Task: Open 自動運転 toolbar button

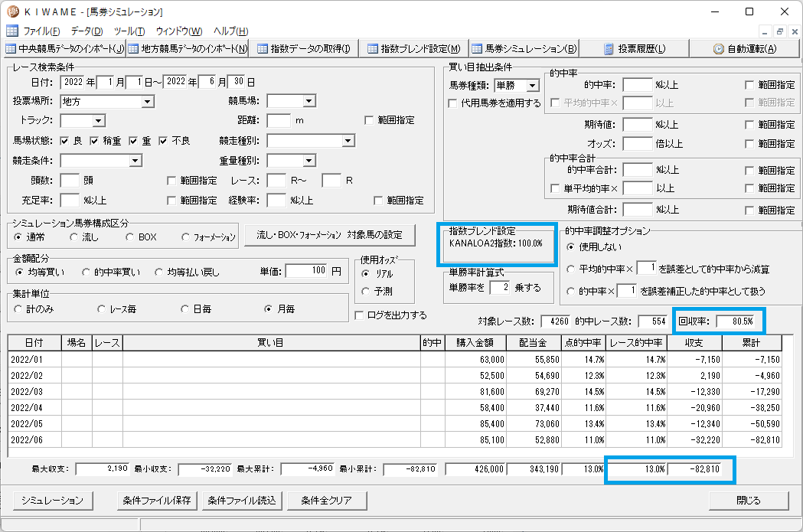Action: [x=744, y=49]
